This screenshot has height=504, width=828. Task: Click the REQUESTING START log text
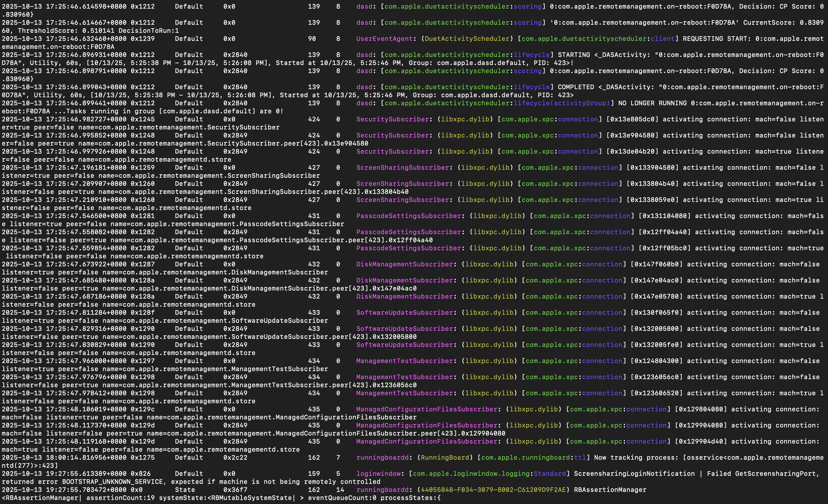point(715,39)
